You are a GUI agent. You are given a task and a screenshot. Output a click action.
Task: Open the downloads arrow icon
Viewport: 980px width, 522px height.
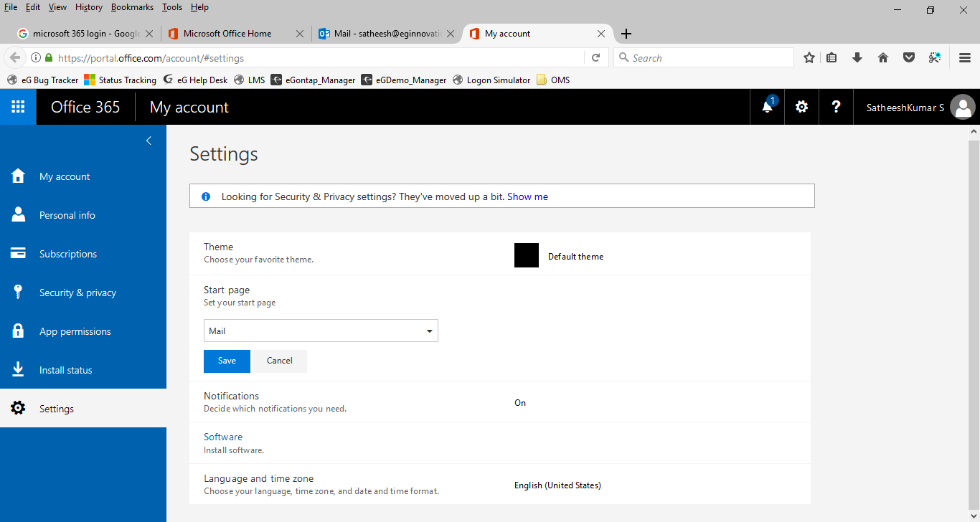[857, 58]
